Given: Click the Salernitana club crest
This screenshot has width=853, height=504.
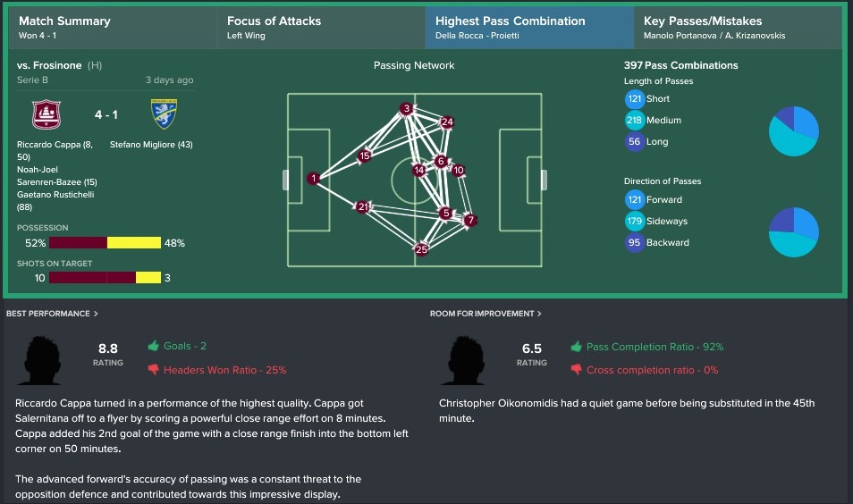Looking at the screenshot, I should pos(46,114).
